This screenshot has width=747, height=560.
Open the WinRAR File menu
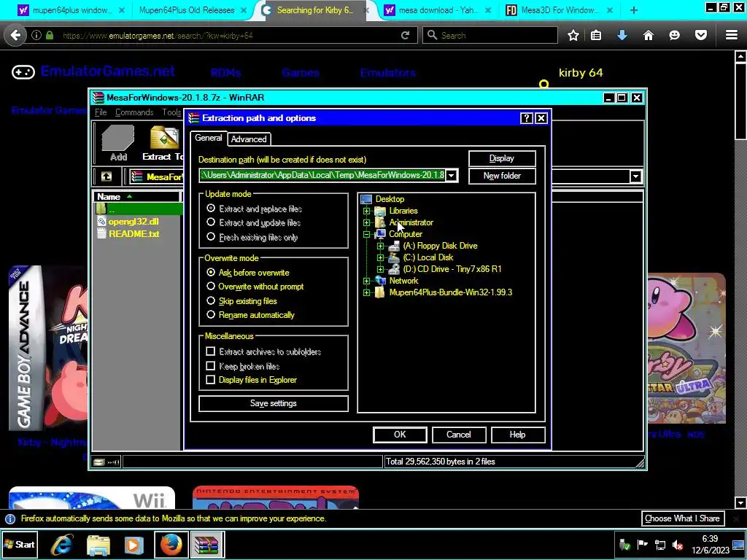(101, 112)
